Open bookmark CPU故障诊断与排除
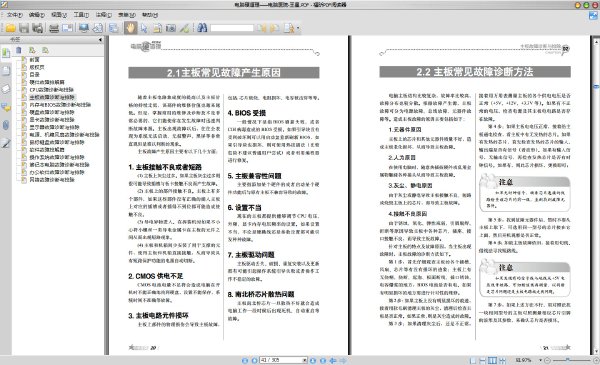600x365 pixels. click(51, 90)
